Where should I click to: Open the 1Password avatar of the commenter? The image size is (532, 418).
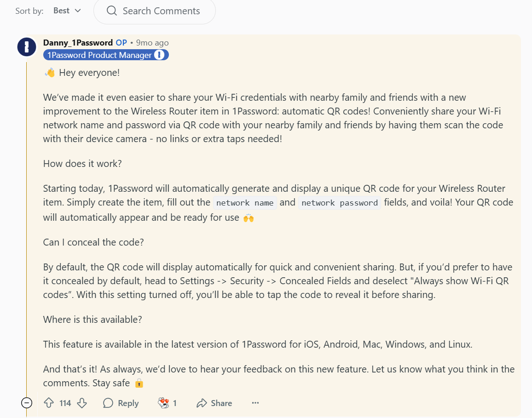[27, 47]
